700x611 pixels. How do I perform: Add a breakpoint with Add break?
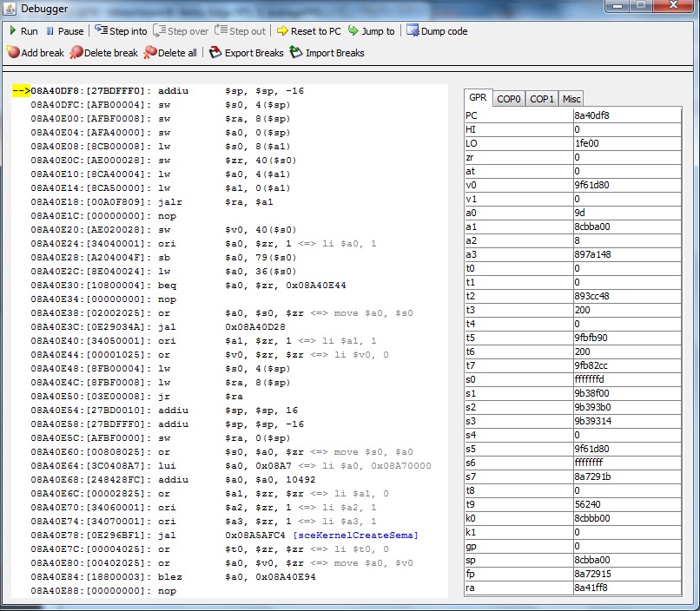coord(13,53)
